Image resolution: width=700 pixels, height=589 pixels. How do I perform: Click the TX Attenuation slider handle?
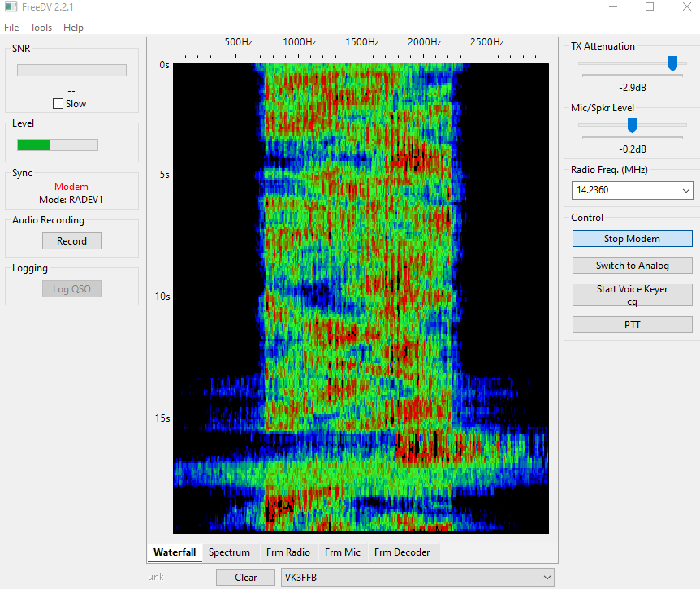(672, 63)
